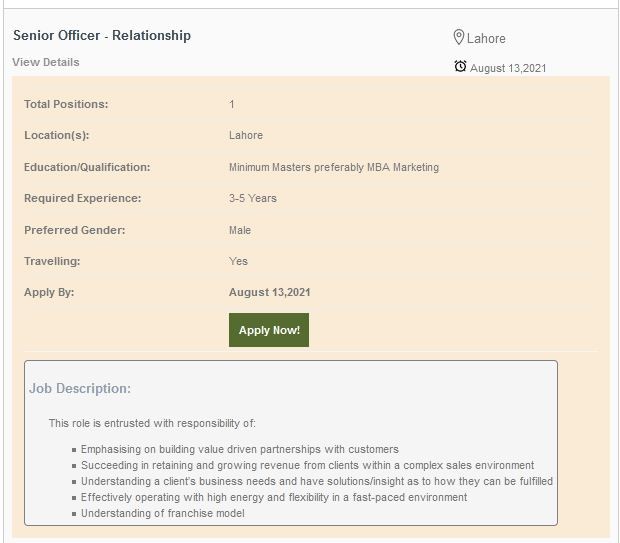Click the 'This role is entrusted' intro line

click(x=152, y=423)
